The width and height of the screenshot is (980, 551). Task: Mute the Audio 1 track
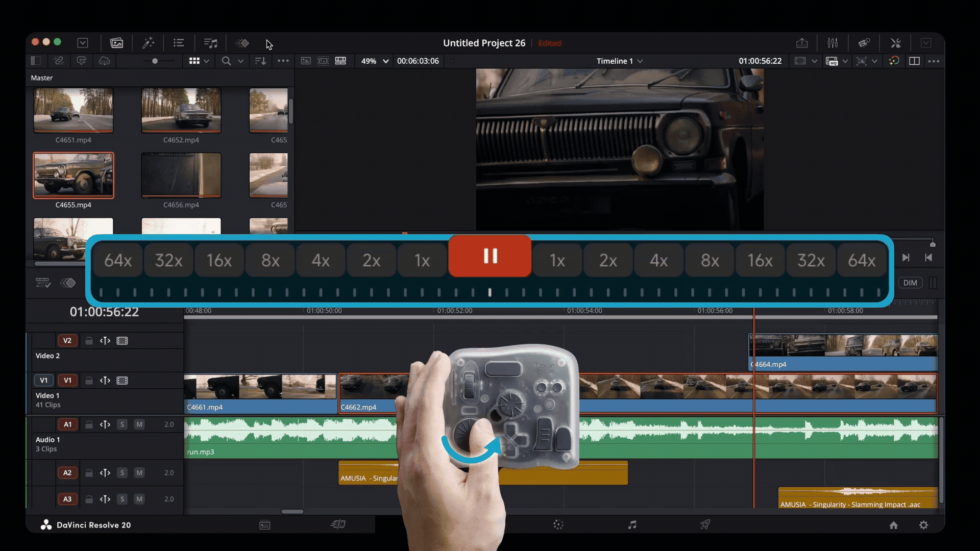pyautogui.click(x=140, y=424)
